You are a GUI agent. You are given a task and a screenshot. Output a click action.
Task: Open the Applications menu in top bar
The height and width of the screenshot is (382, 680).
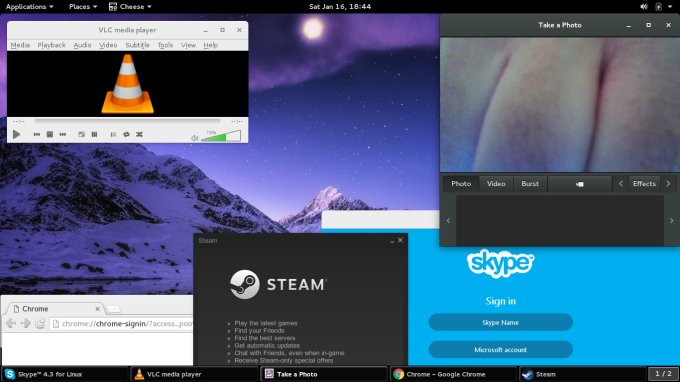coord(29,7)
